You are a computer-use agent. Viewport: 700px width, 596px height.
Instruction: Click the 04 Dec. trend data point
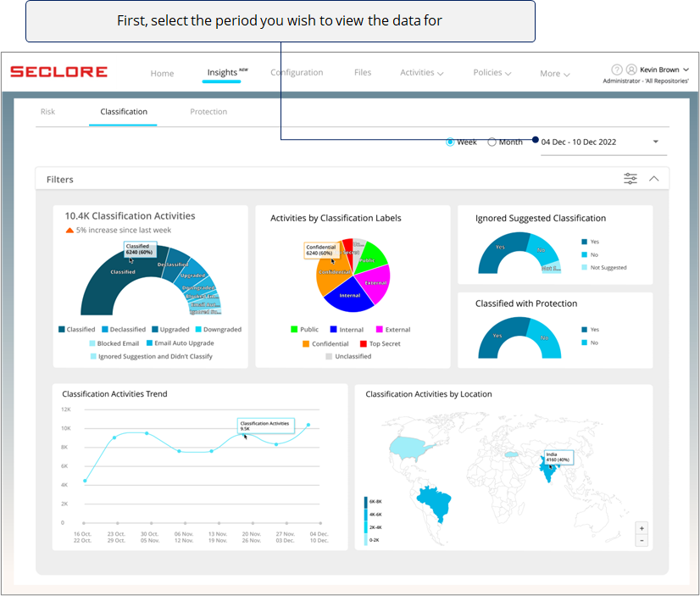(x=308, y=425)
